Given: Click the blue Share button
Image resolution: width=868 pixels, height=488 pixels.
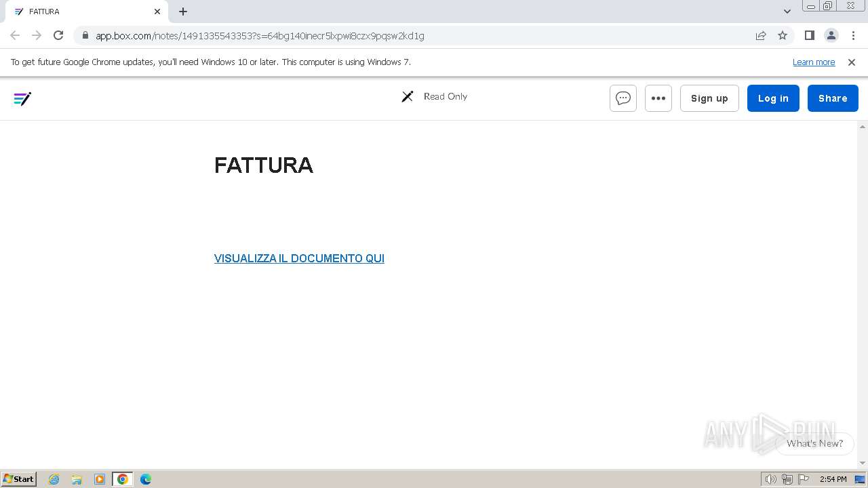Looking at the screenshot, I should [833, 98].
